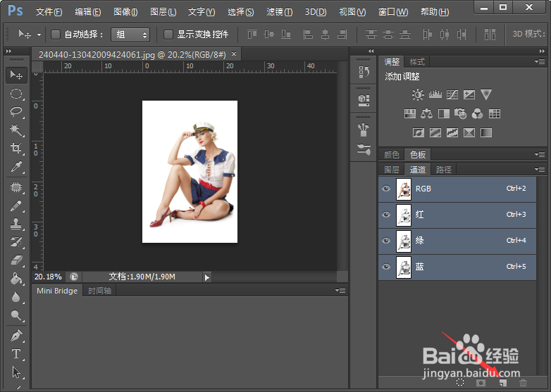Select the Lasso tool

coord(16,112)
